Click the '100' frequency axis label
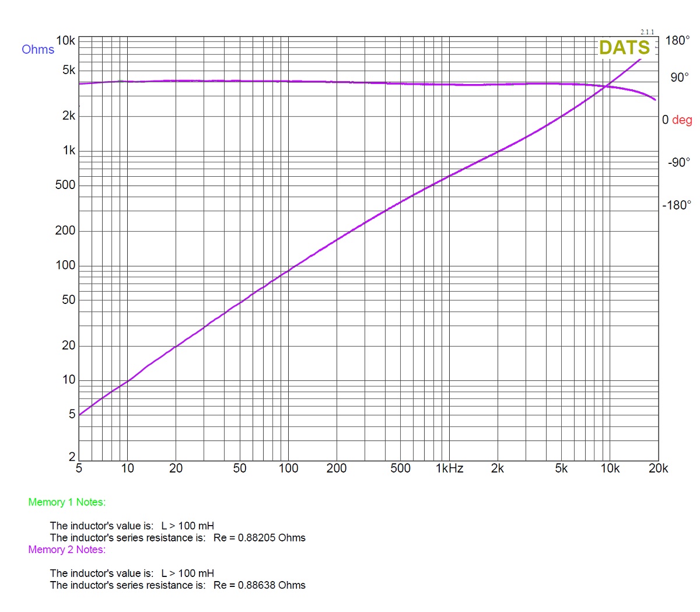Viewport: 700px width, 612px height. coord(288,468)
